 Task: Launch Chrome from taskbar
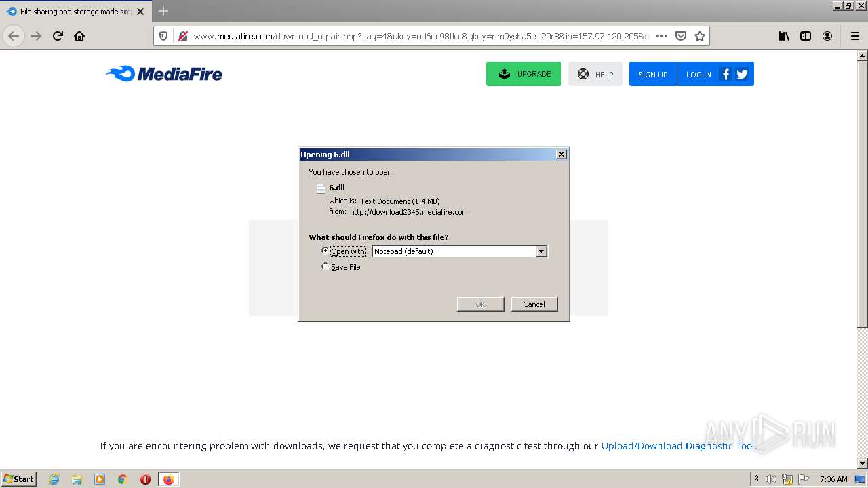coord(123,479)
